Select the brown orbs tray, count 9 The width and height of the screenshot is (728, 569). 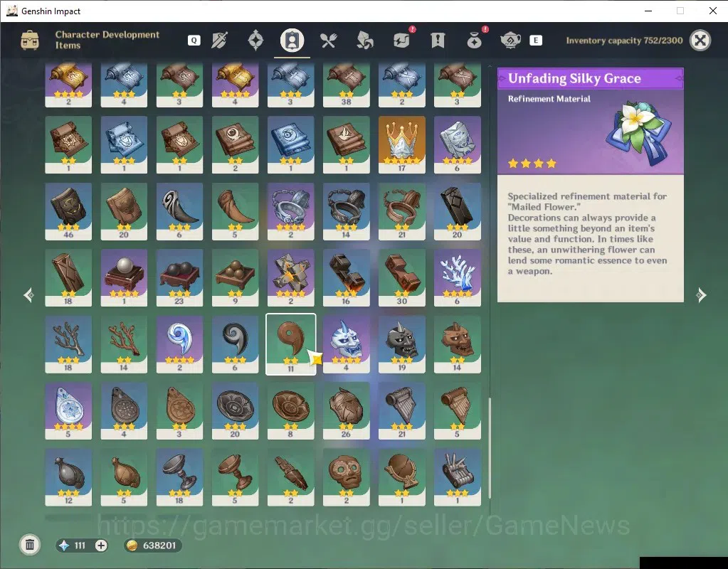(x=235, y=277)
